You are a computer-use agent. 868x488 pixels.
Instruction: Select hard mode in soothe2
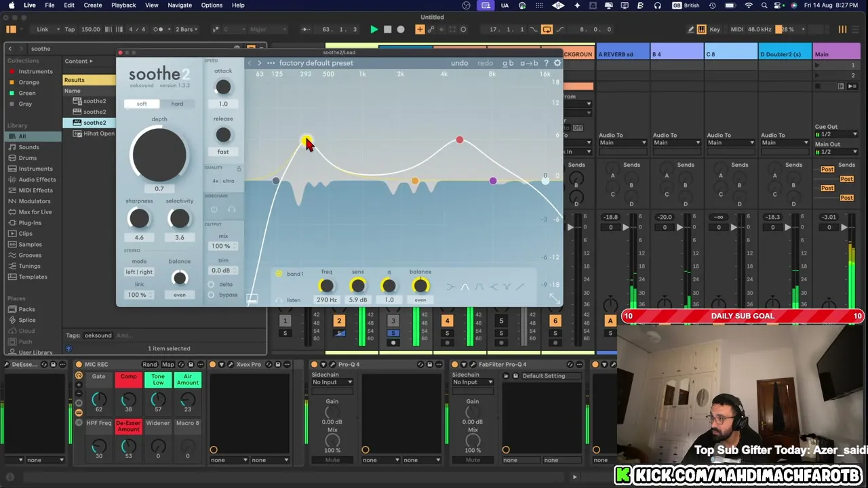(x=177, y=104)
